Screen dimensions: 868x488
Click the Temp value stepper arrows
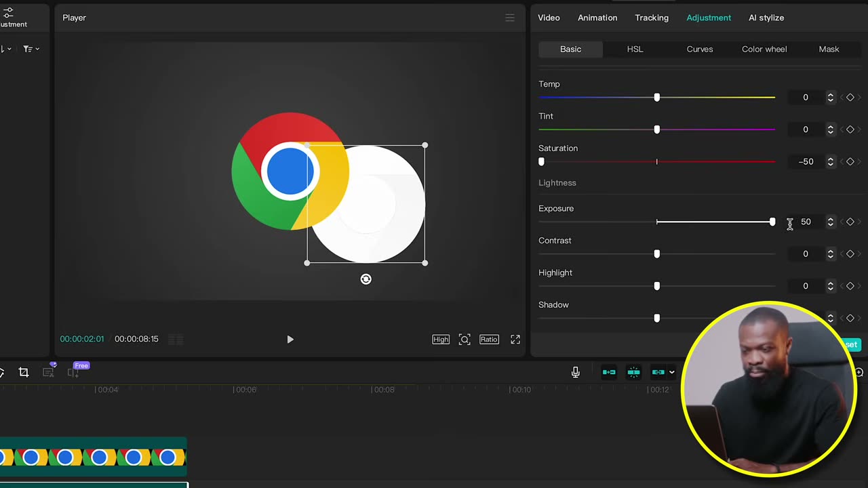coord(830,98)
